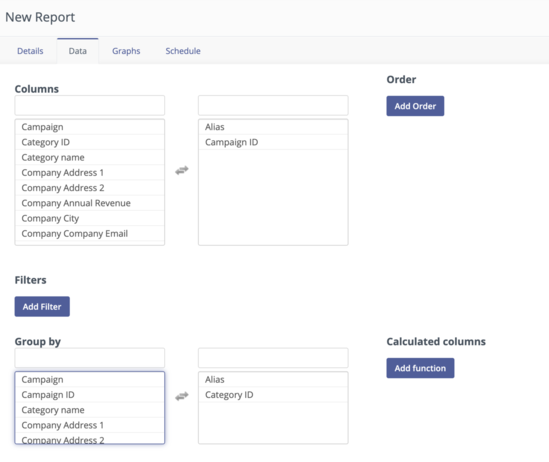Select Campaign ID in Group by available list
549x462 pixels.
pyautogui.click(x=90, y=395)
